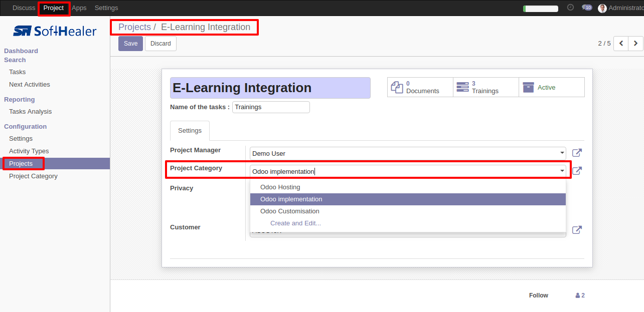Click the Search sidebar heading
The image size is (644, 312).
(15, 60)
